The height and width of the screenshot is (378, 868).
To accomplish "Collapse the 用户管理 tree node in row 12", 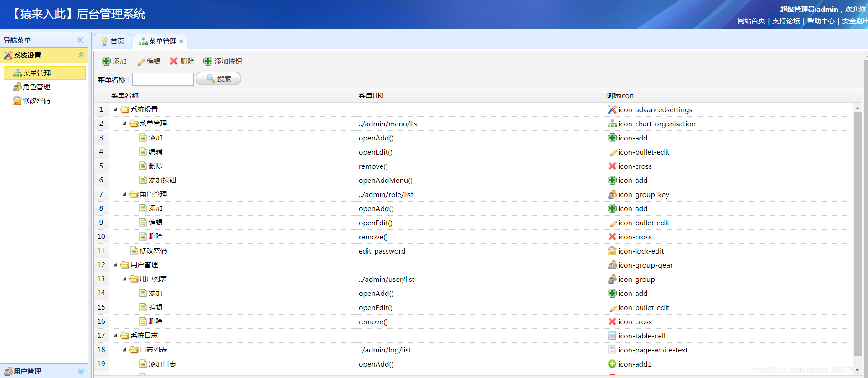I will [115, 265].
